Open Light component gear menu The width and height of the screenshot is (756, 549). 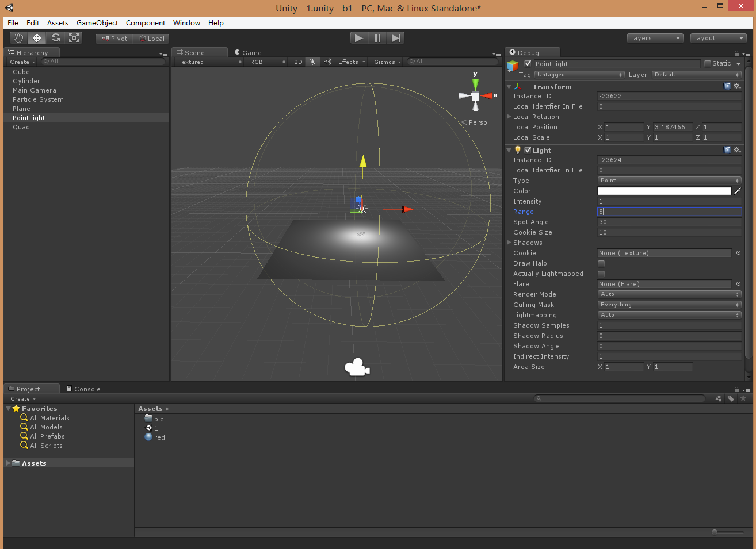click(737, 150)
